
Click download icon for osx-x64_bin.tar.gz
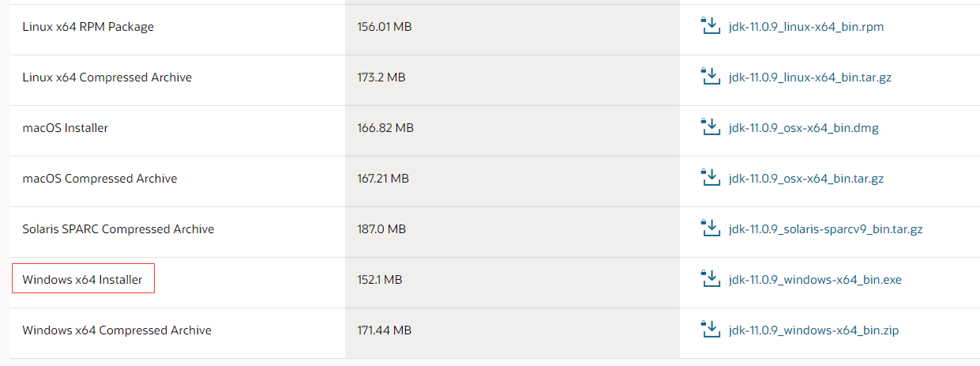pos(711,178)
